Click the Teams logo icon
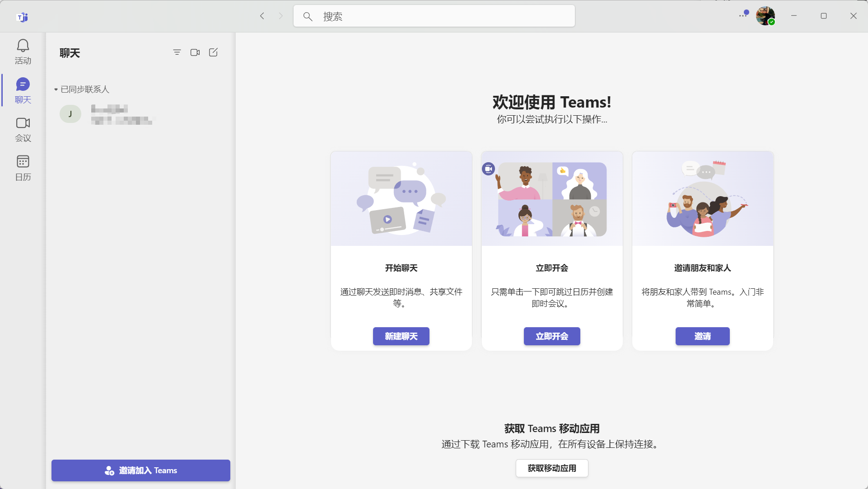868x489 pixels. (22, 17)
